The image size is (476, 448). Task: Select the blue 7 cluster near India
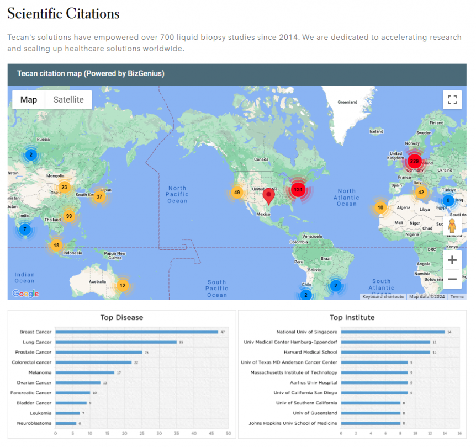tap(25, 228)
